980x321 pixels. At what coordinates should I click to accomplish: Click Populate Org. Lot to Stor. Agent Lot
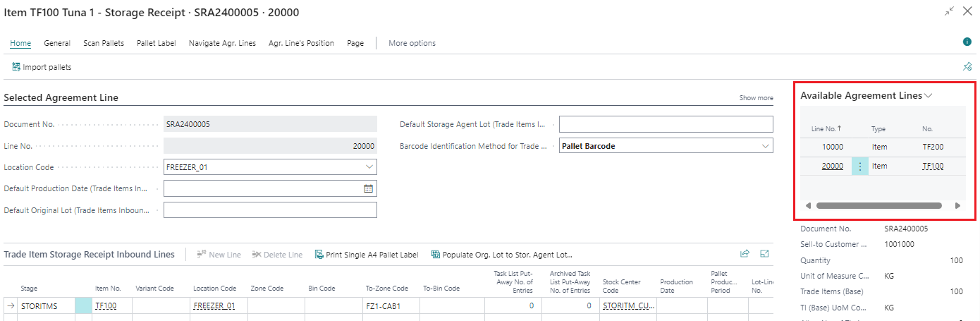501,255
